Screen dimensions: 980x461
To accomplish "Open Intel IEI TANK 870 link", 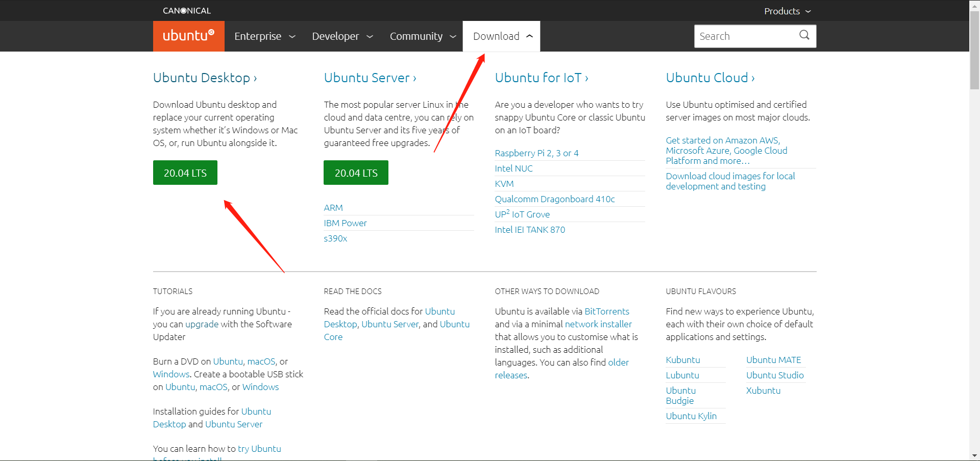I will click(530, 230).
